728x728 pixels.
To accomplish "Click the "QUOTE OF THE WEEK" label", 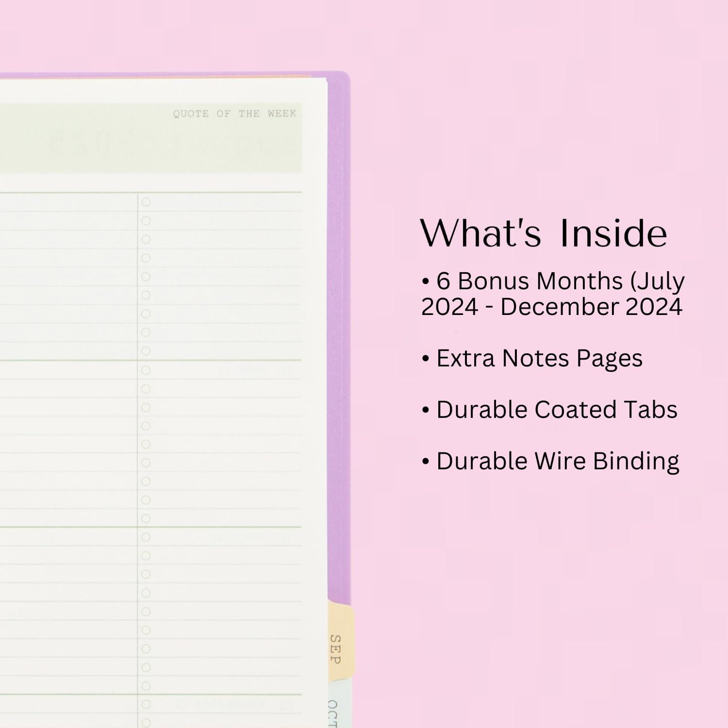I will 234,114.
